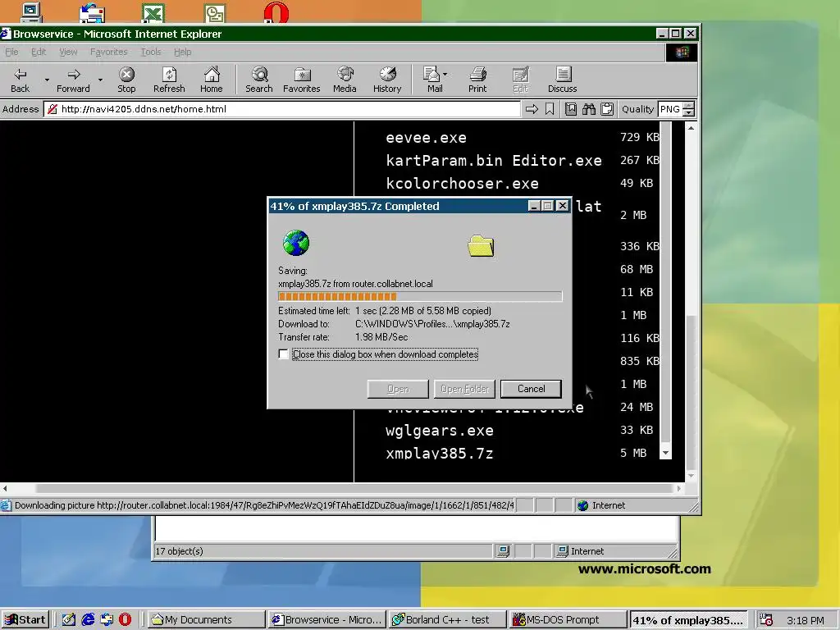Click the bookmark icon beside Go arrow
The image size is (840, 630).
(x=550, y=109)
